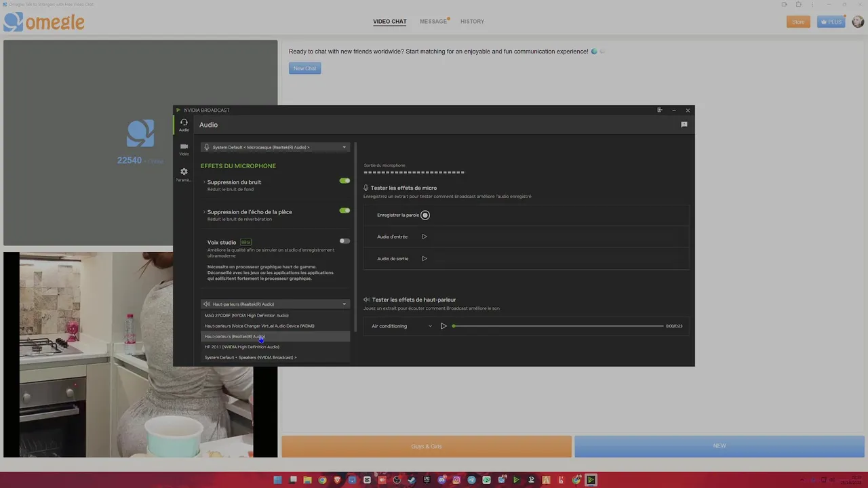Open Epic Games launcher from taskbar
Image resolution: width=868 pixels, height=488 pixels.
[x=427, y=480]
